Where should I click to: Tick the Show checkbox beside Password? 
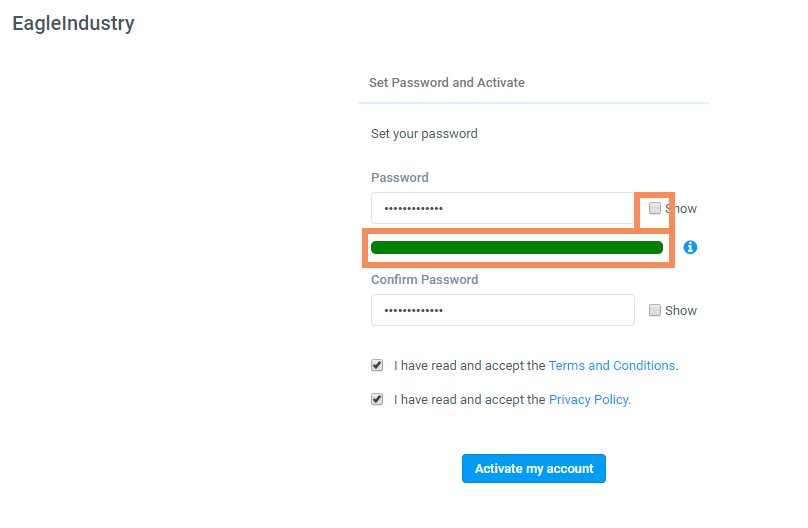coord(655,208)
